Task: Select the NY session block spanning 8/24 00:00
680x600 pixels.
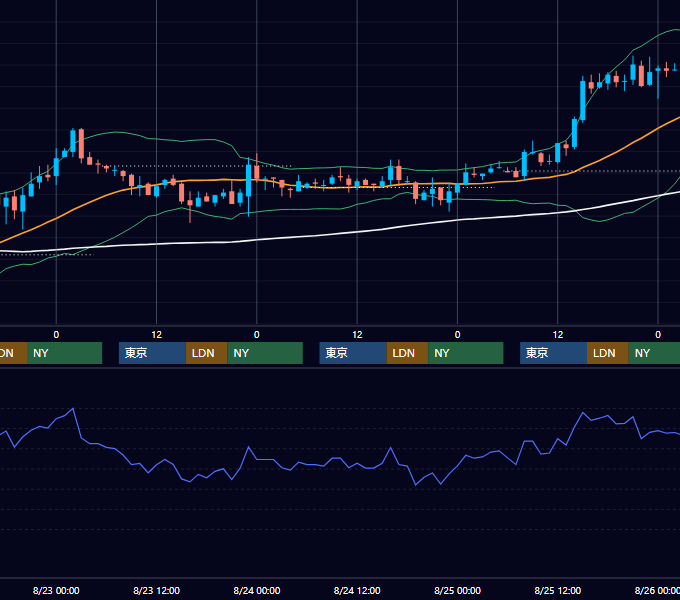Action: point(265,353)
